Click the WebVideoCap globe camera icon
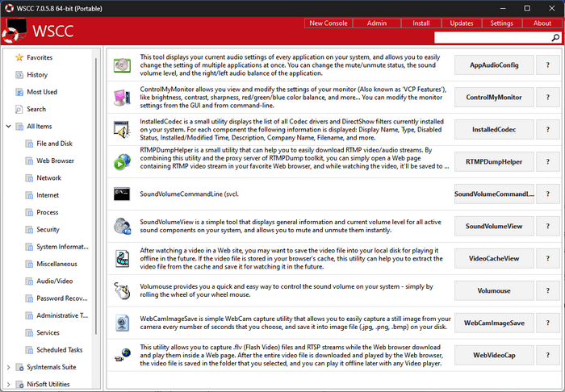 [123, 355]
